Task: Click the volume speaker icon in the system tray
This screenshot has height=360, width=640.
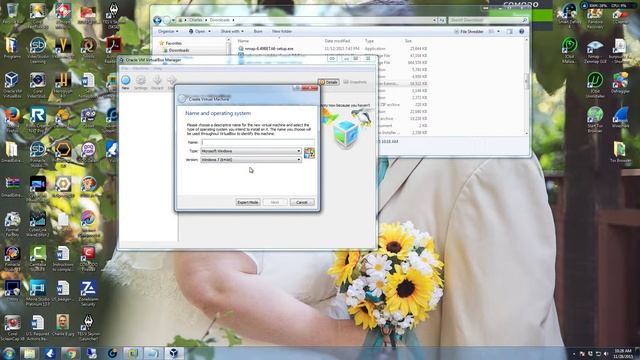Action: click(x=606, y=353)
